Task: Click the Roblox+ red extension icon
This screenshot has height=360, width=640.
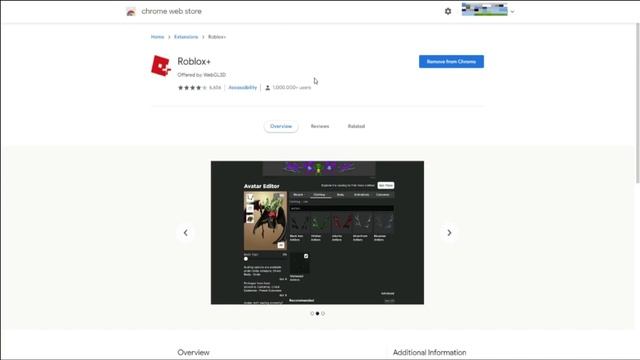Action: [x=161, y=66]
